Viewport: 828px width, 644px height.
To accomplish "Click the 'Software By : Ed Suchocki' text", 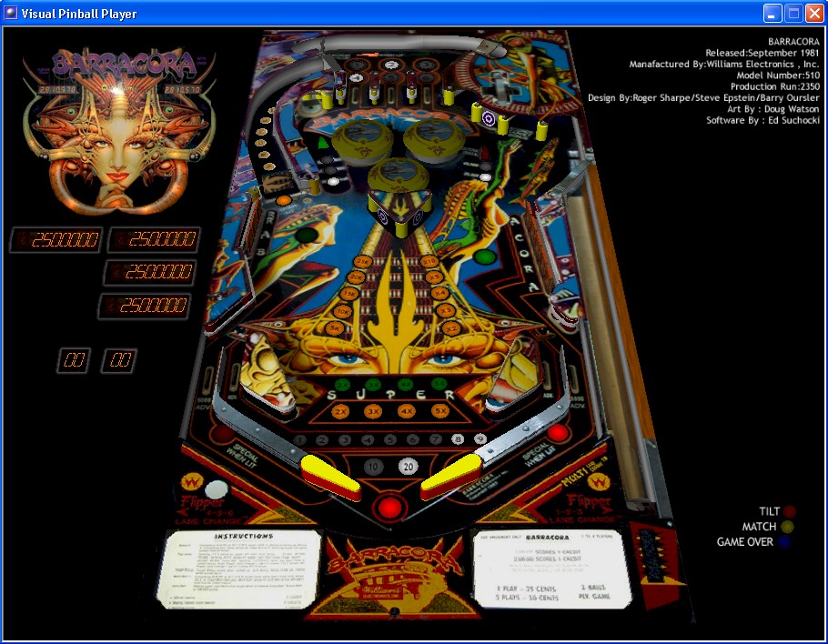I will 763,120.
